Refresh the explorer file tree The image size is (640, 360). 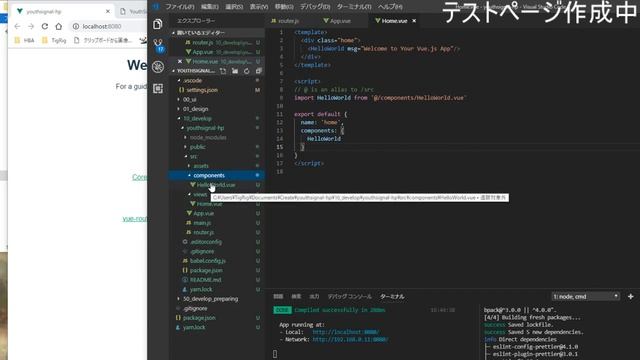click(x=247, y=71)
